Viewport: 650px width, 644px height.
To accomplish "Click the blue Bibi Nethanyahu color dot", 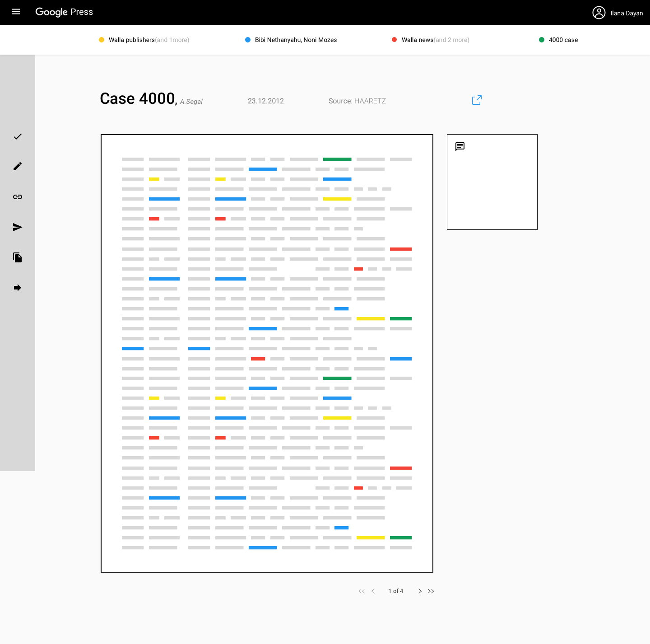I will (248, 40).
